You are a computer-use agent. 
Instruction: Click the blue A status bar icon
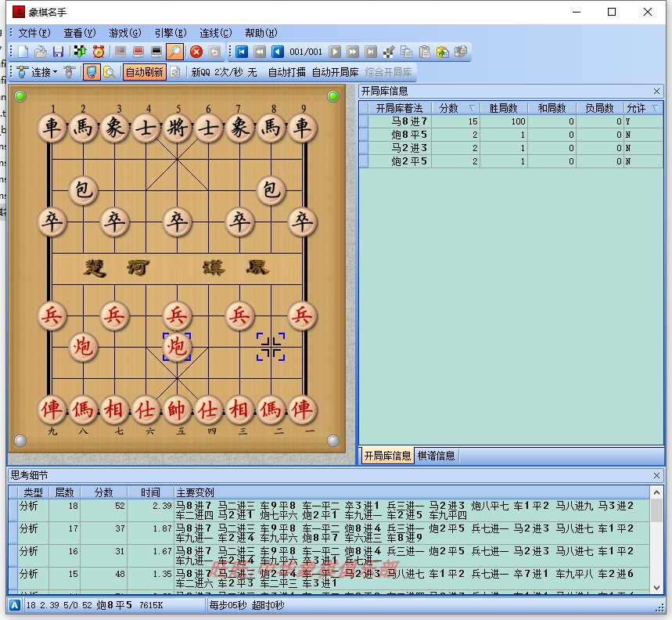(x=15, y=605)
